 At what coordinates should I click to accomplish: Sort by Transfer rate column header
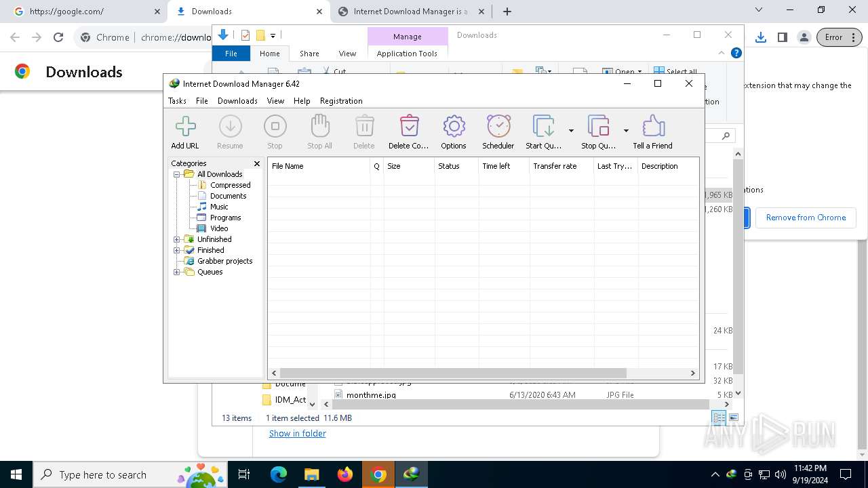[561, 166]
